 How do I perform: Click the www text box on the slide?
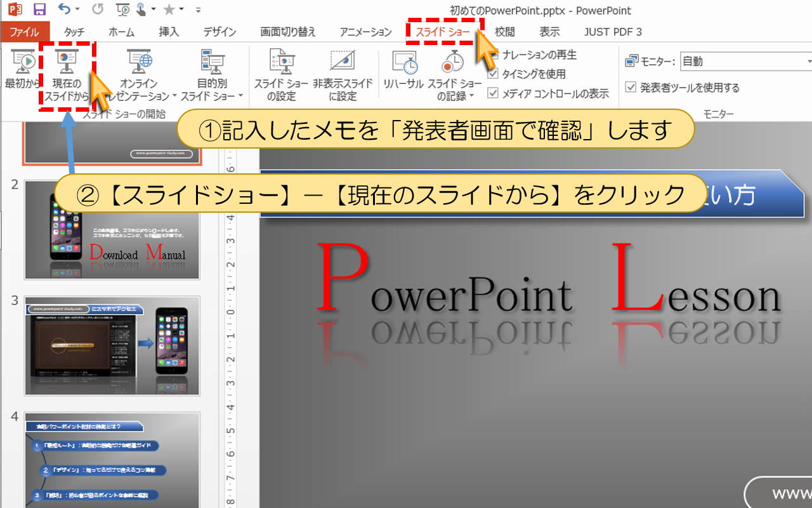tap(778, 493)
